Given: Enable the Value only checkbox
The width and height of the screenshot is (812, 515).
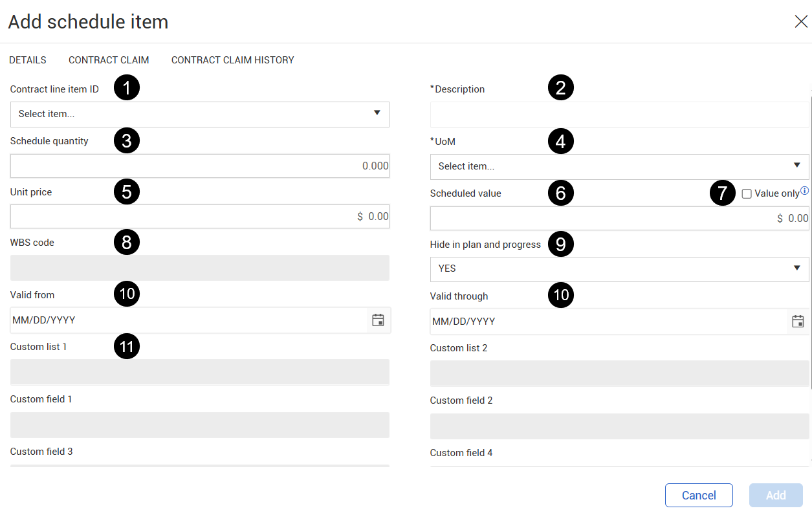Looking at the screenshot, I should [x=747, y=193].
